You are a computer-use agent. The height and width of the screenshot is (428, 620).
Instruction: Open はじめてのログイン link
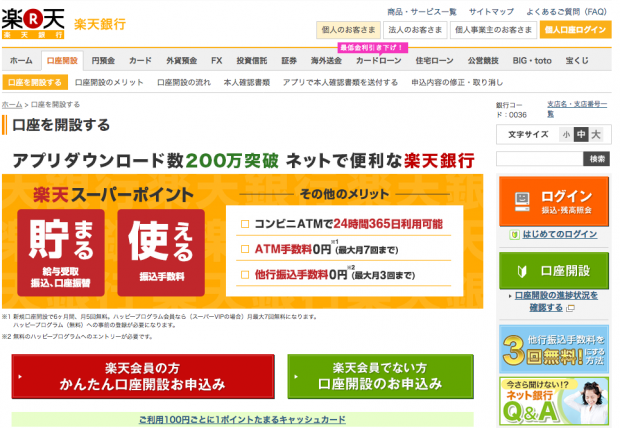[x=560, y=235]
